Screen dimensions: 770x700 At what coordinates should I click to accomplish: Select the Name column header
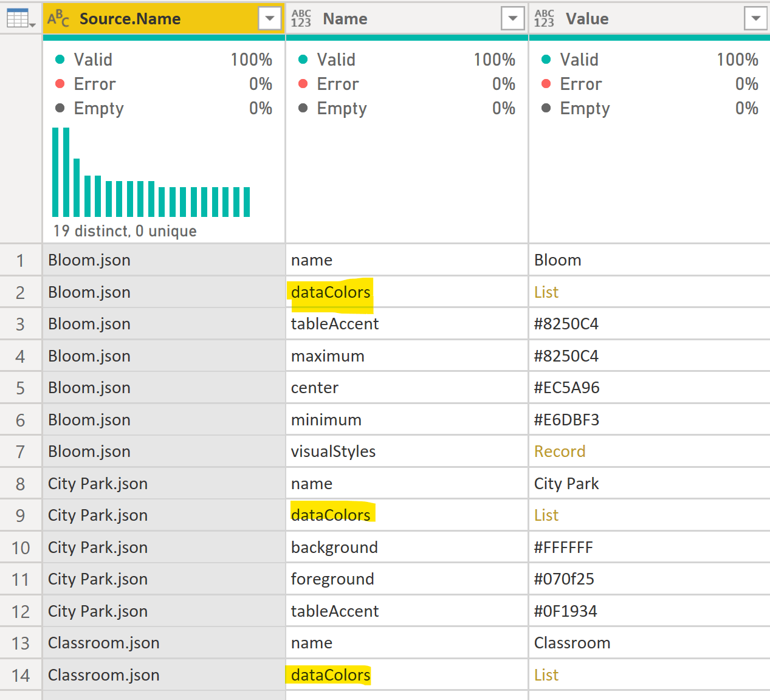407,19
